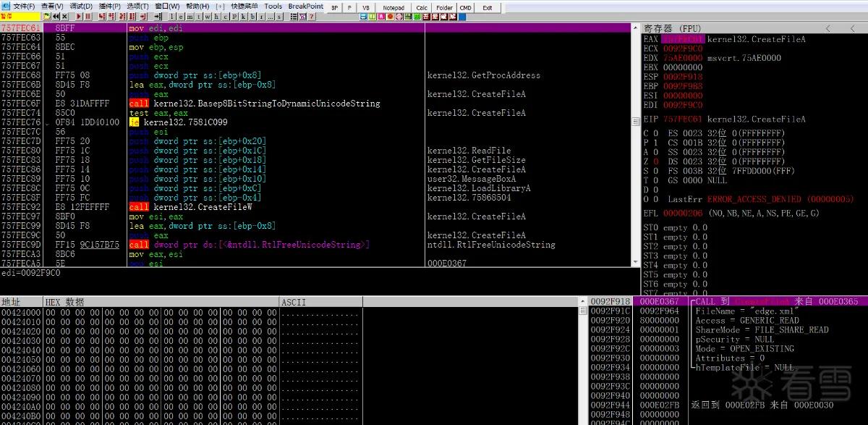Click the 地址 column header in dump
The image size is (868, 425).
point(22,302)
